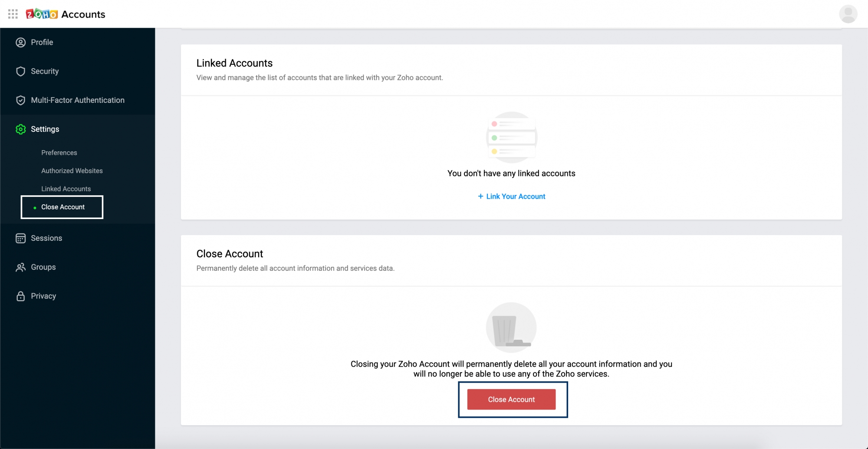Image resolution: width=868 pixels, height=449 pixels.
Task: Go to Authorized Websites submenu
Action: pos(72,171)
